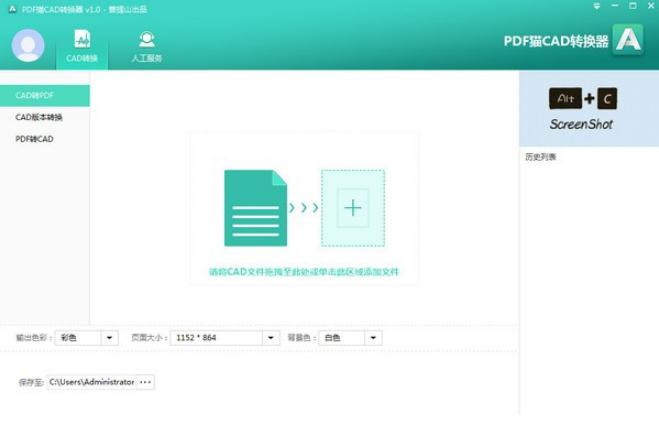Close the converter window
659x433 pixels.
pyautogui.click(x=651, y=6)
